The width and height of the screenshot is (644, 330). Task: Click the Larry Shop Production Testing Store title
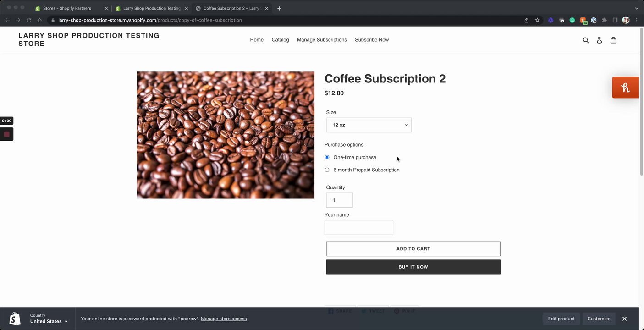coord(89,39)
